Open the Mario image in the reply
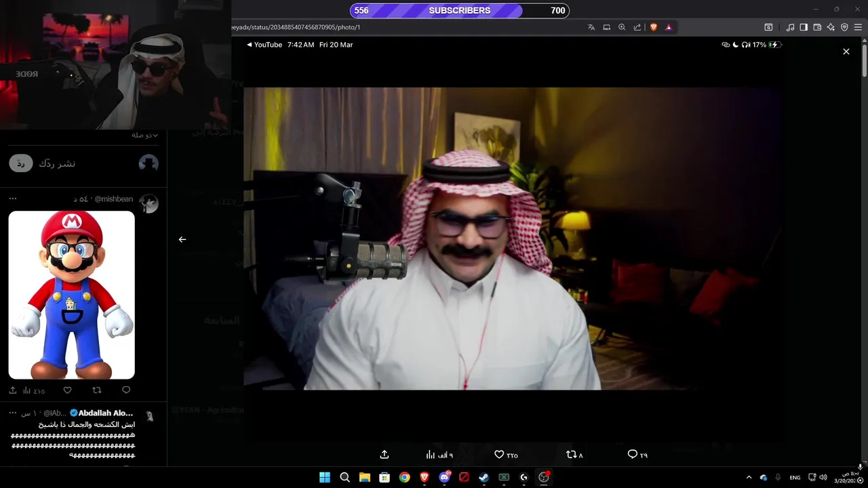This screenshot has height=488, width=868. click(72, 295)
